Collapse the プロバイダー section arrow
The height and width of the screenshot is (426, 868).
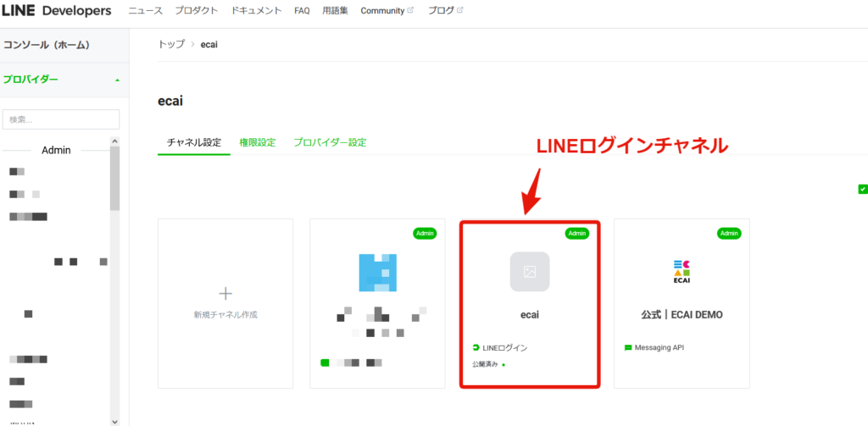(117, 80)
